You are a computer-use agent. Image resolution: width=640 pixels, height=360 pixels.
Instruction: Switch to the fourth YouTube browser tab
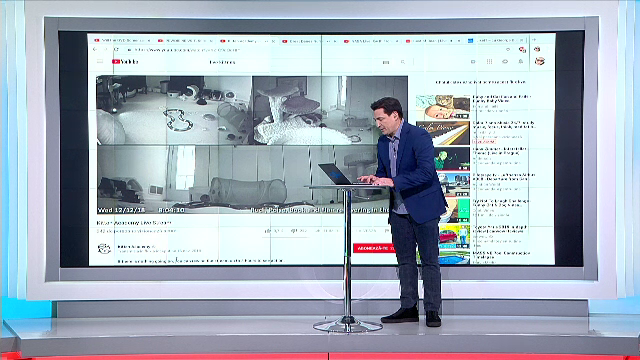coord(310,41)
